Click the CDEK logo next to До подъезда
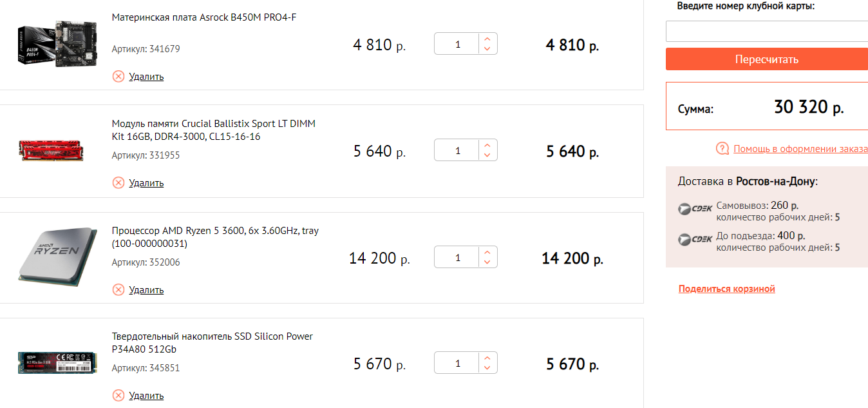This screenshot has width=868, height=408. point(695,239)
